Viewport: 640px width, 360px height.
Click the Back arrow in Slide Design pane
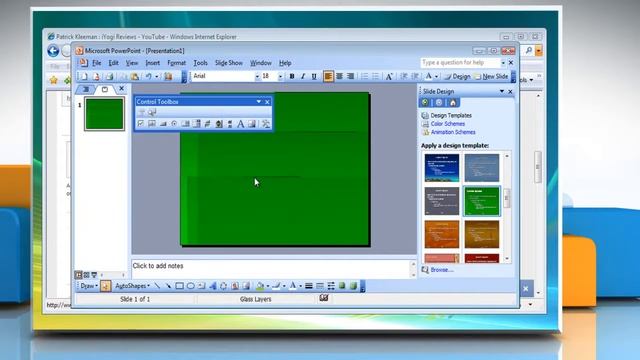click(425, 102)
